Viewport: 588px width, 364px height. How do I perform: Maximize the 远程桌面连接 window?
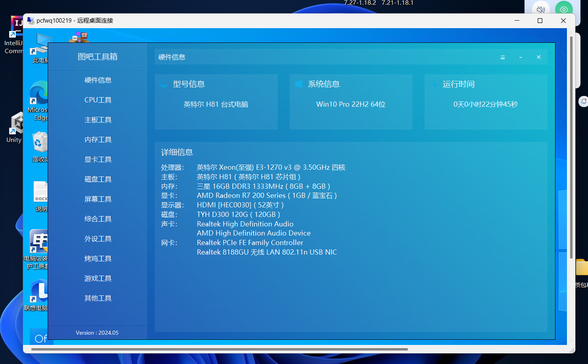[540, 21]
